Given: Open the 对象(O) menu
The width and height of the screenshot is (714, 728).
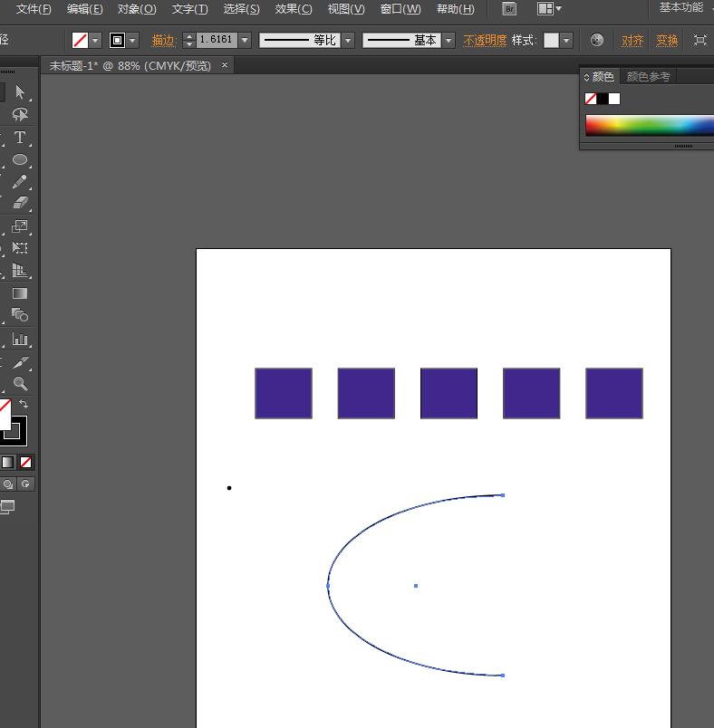Looking at the screenshot, I should tap(137, 9).
